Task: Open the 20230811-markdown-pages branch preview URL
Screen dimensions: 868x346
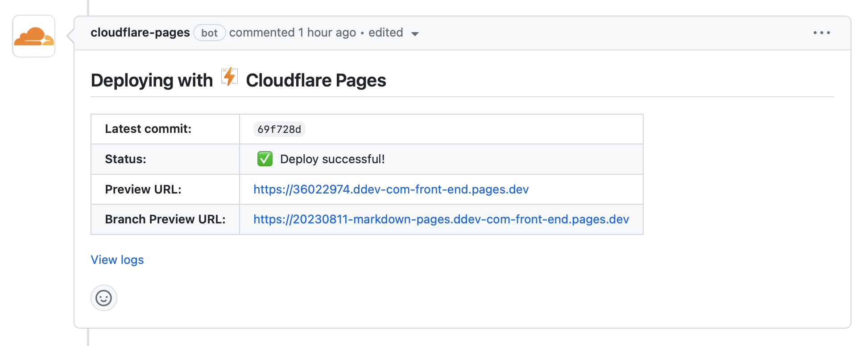Action: (x=441, y=219)
